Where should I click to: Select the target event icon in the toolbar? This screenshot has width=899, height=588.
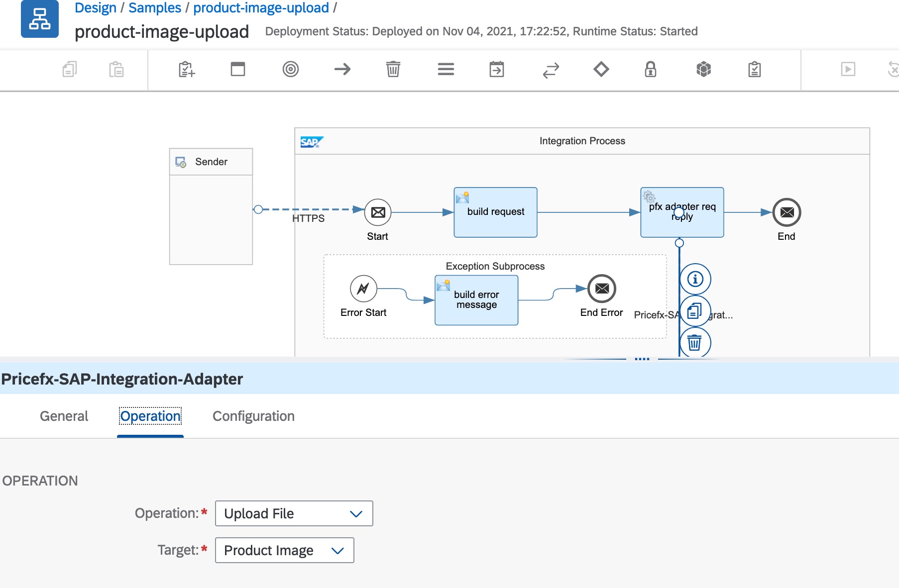click(x=290, y=69)
